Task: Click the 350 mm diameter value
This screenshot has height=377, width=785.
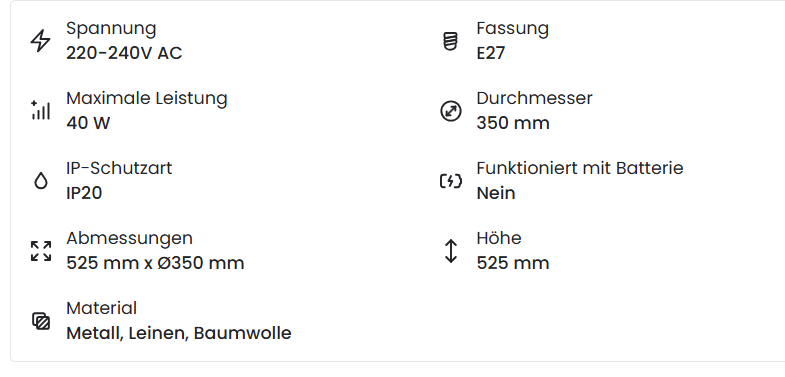Action: 513,123
